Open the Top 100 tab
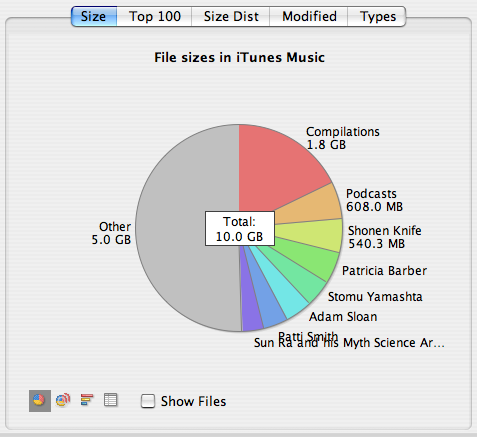This screenshot has width=477, height=437. click(155, 16)
